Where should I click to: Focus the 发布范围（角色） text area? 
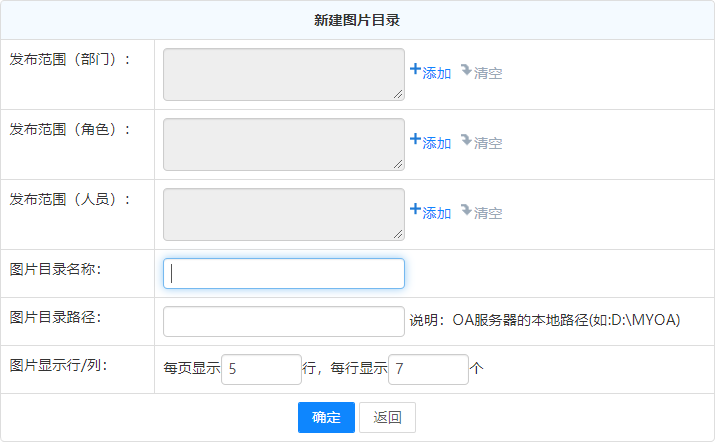coord(283,145)
